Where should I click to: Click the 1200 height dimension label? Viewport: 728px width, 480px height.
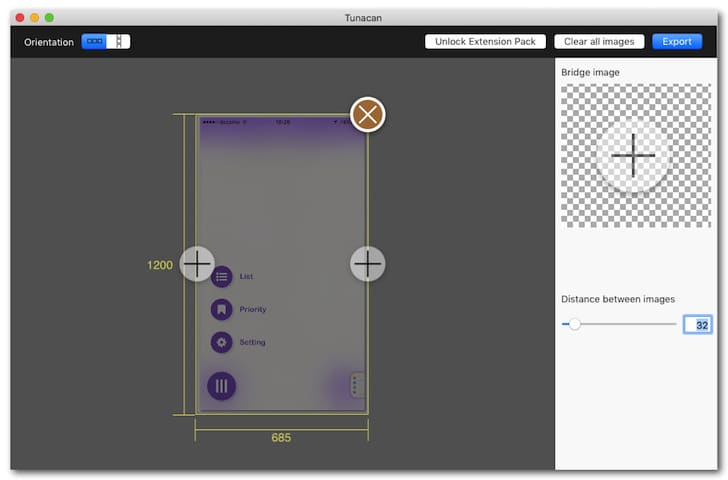pos(160,265)
